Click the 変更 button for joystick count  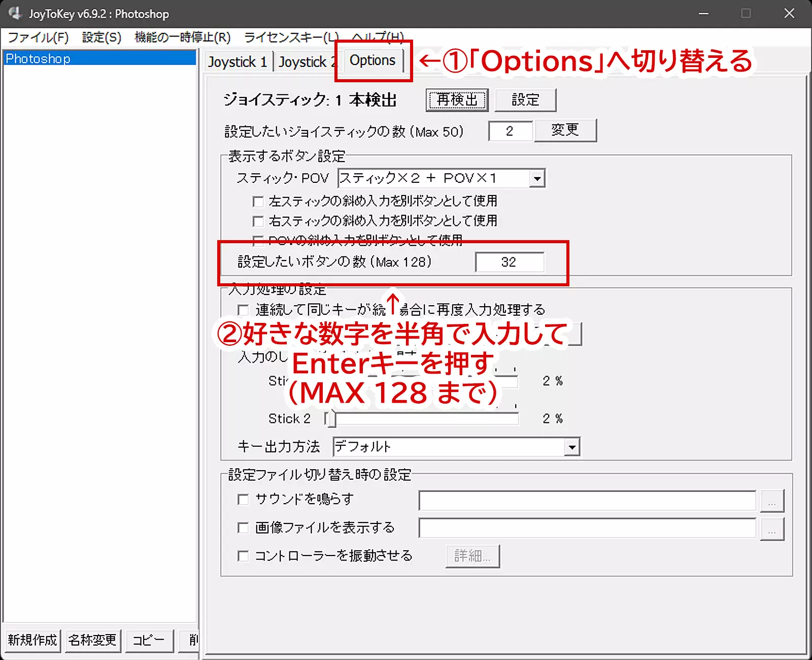pos(565,130)
